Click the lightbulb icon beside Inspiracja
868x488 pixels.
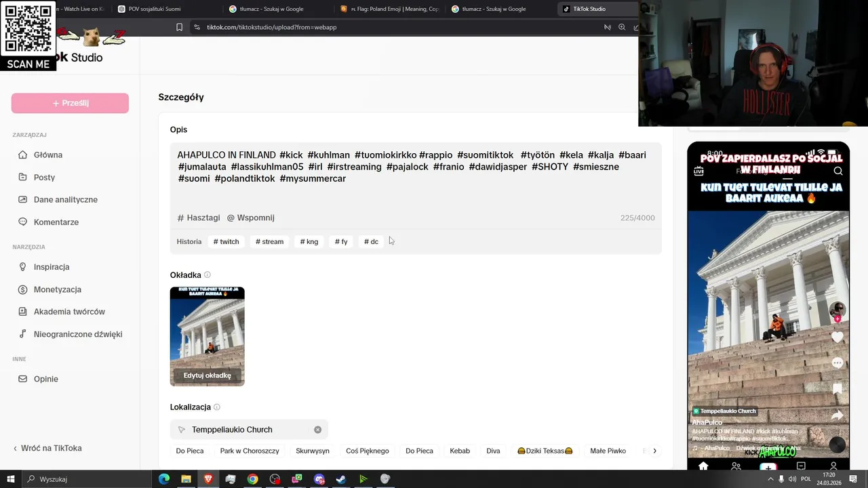coord(23,266)
